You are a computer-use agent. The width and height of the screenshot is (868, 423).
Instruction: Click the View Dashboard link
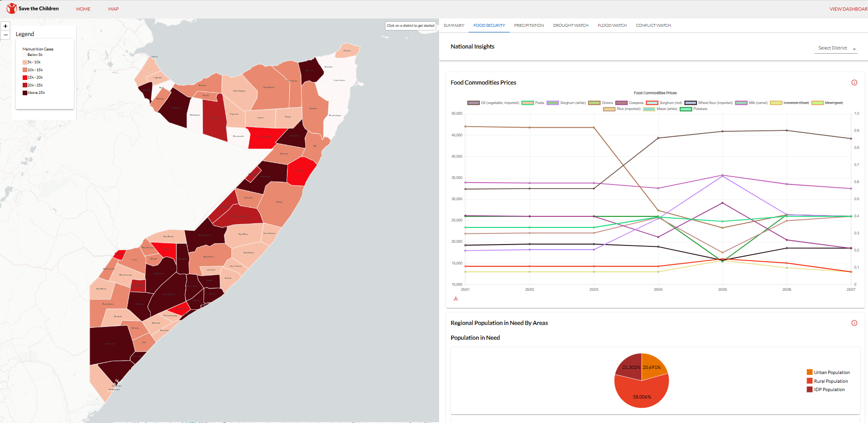click(848, 9)
